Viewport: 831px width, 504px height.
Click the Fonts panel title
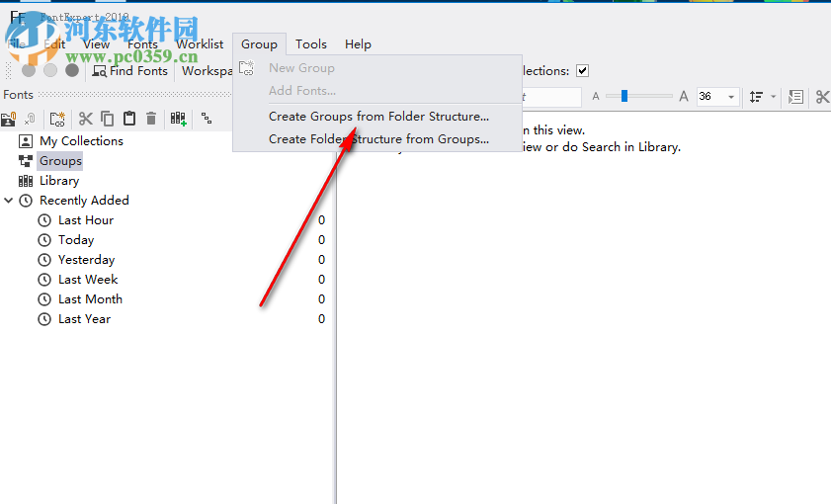tap(18, 95)
